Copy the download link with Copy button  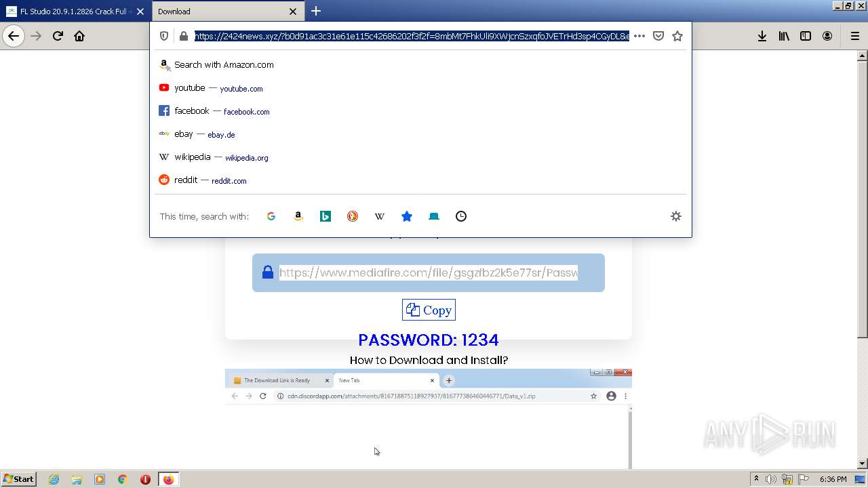point(429,310)
